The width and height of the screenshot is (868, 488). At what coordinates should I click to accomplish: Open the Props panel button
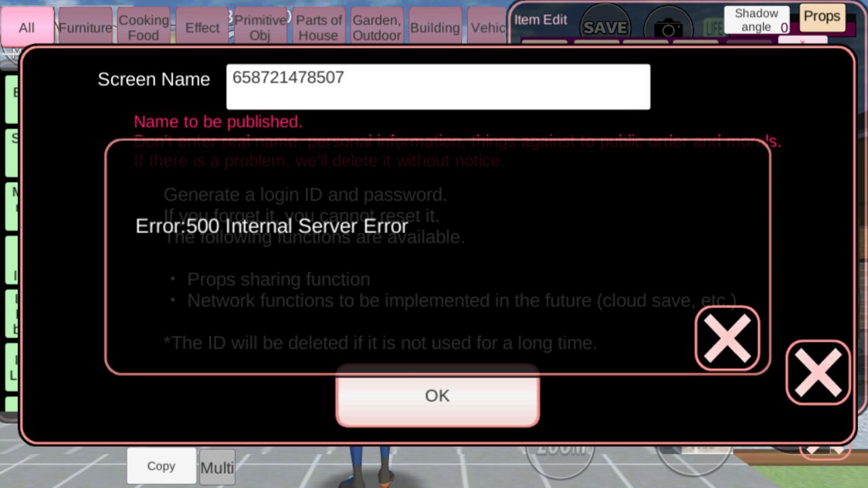click(x=822, y=18)
